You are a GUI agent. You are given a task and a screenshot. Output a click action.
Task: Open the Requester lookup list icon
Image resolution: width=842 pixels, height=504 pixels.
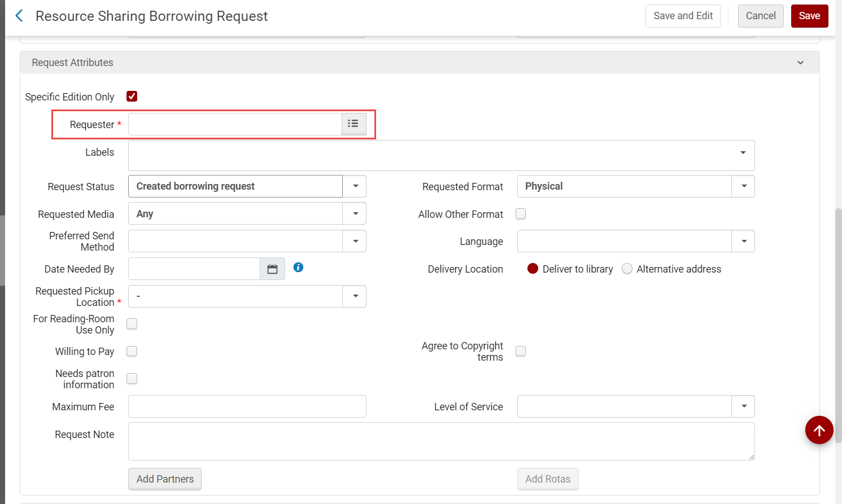(354, 124)
